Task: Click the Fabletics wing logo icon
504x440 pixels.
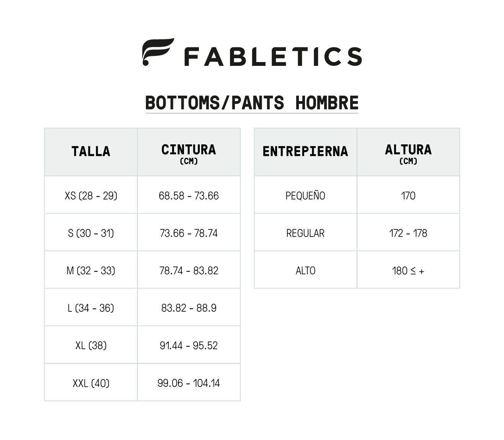Action: 157,52
